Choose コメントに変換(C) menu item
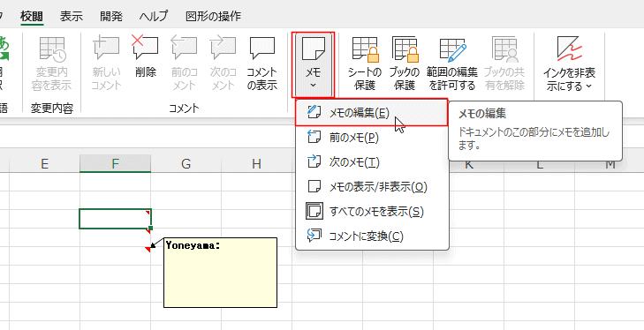Viewport: 644px width, 330px height. pyautogui.click(x=372, y=236)
